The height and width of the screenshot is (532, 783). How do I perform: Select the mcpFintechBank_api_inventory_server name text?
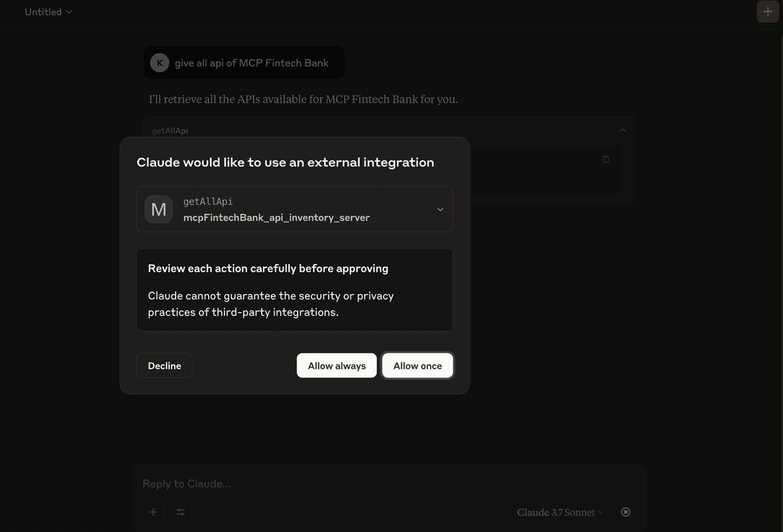coord(277,218)
